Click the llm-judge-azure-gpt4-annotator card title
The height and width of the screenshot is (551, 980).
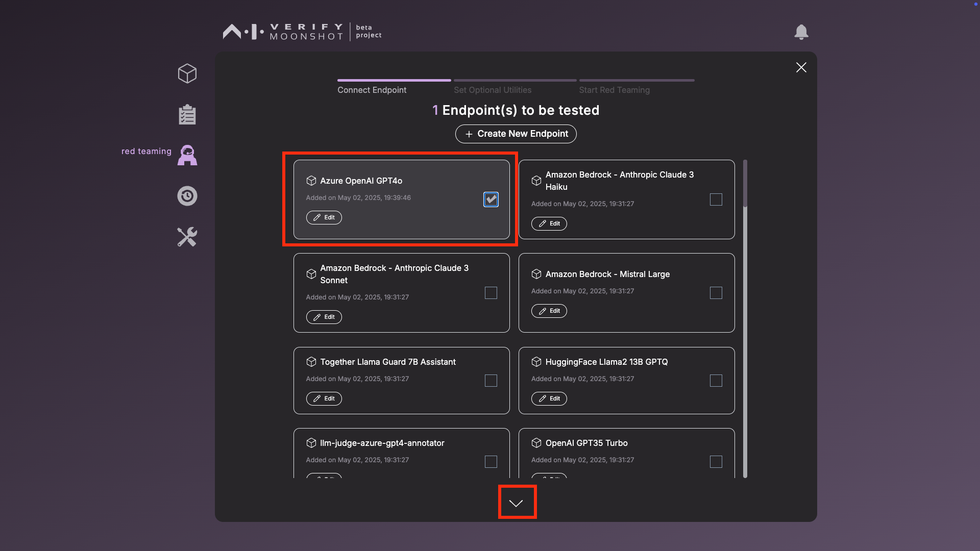tap(382, 443)
